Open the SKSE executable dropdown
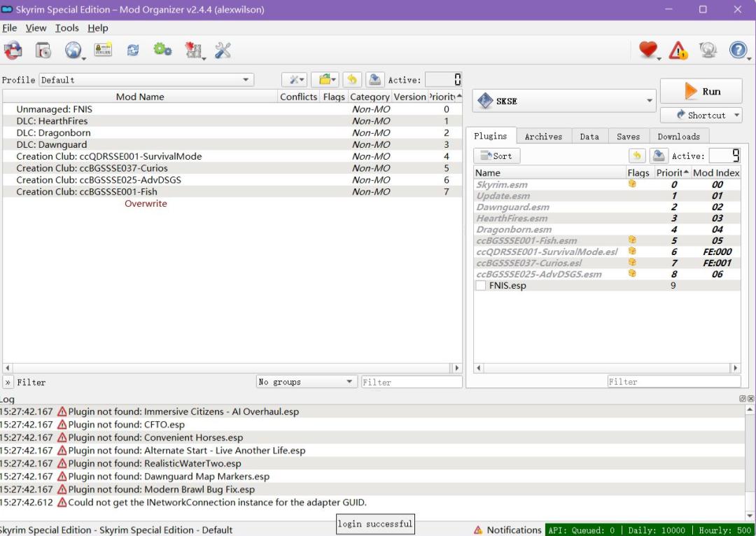Image resolution: width=756 pixels, height=536 pixels. click(x=564, y=101)
